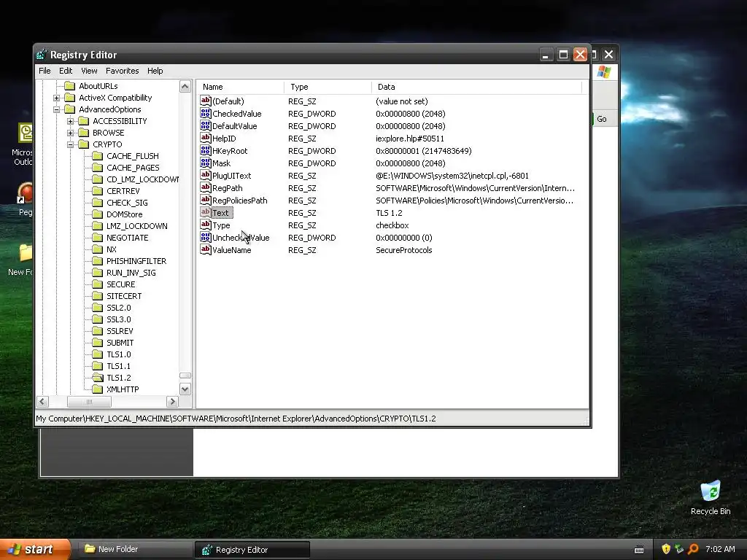Click the system clock showing 7:02 AM
The height and width of the screenshot is (560, 747).
click(x=720, y=549)
